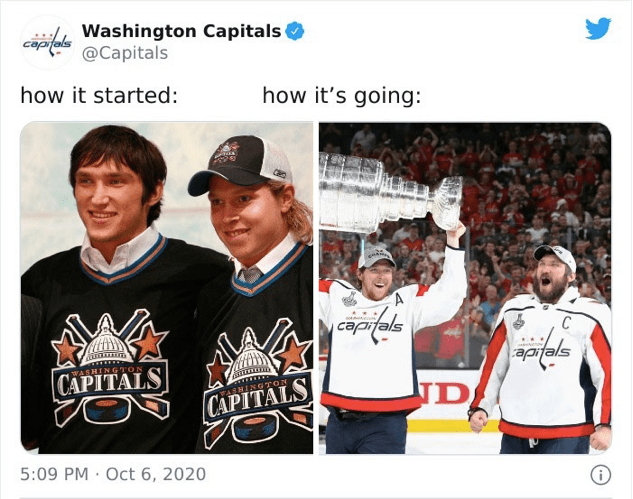Viewport: 633px width, 499px height.
Task: Select the "how it's going:" text
Action: pyautogui.click(x=342, y=96)
